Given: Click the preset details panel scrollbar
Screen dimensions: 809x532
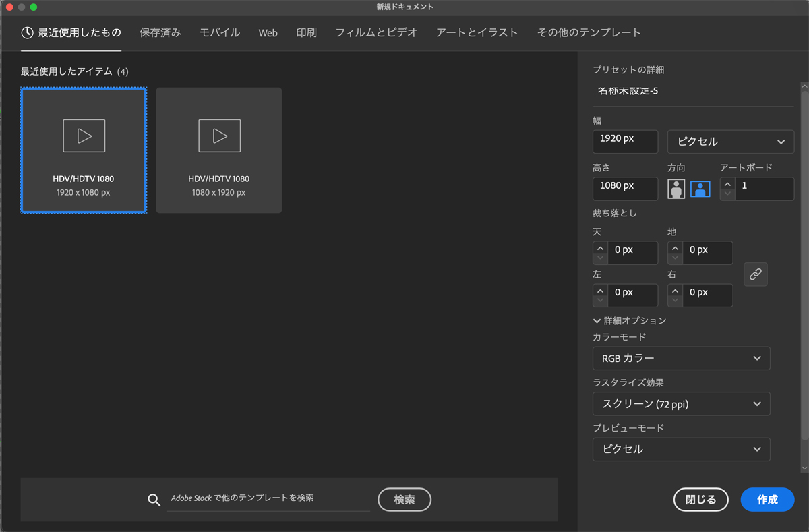Looking at the screenshot, I should pyautogui.click(x=804, y=270).
